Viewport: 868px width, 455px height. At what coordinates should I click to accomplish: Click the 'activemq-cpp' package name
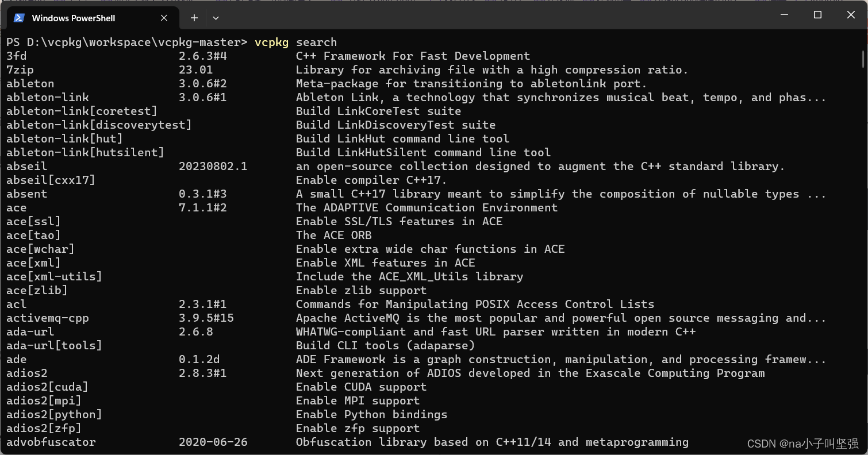[48, 318]
